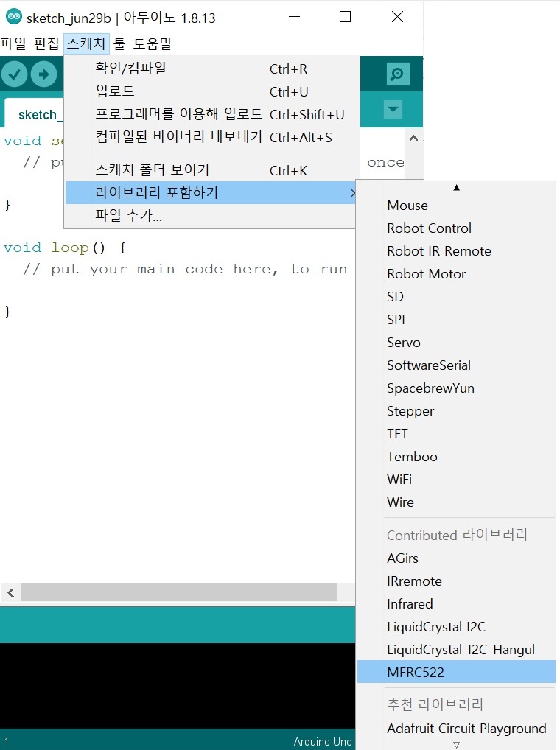
Task: Include the WiFi library
Action: click(456, 480)
